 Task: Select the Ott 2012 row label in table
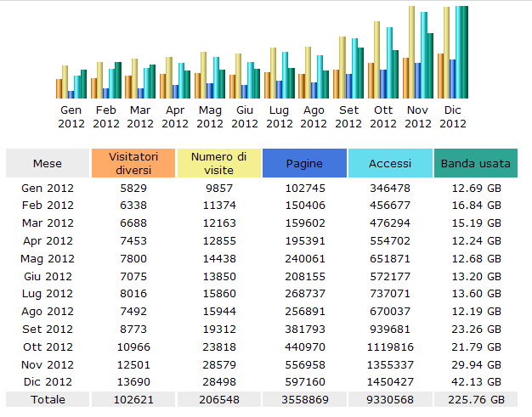[48, 347]
